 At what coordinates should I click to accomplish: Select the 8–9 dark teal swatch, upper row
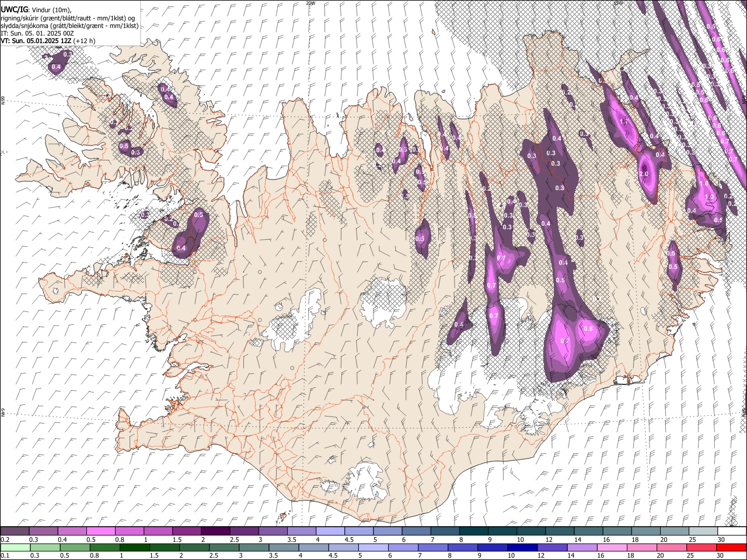click(474, 531)
